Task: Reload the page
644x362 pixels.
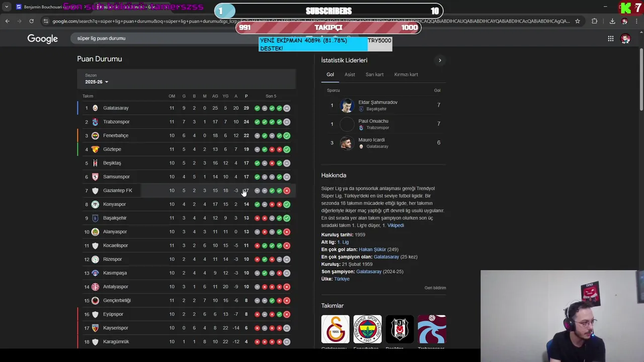Action: tap(31, 21)
